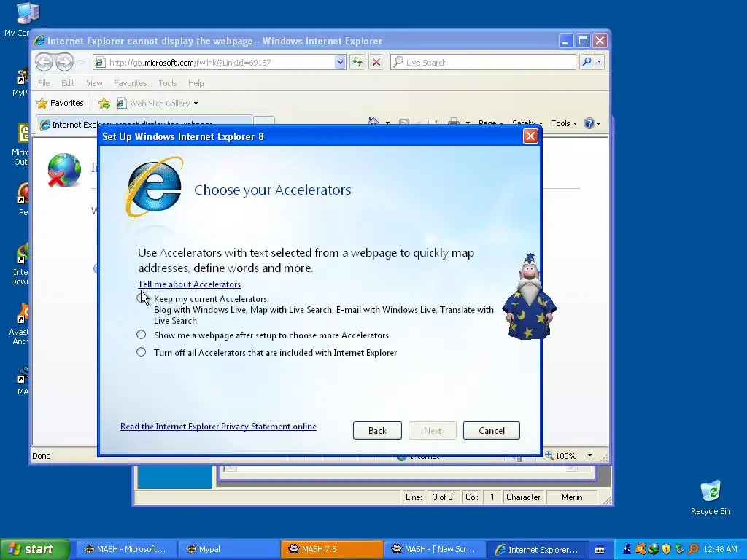Click the blue Help question mark icon
This screenshot has width=747, height=560.
(x=589, y=122)
